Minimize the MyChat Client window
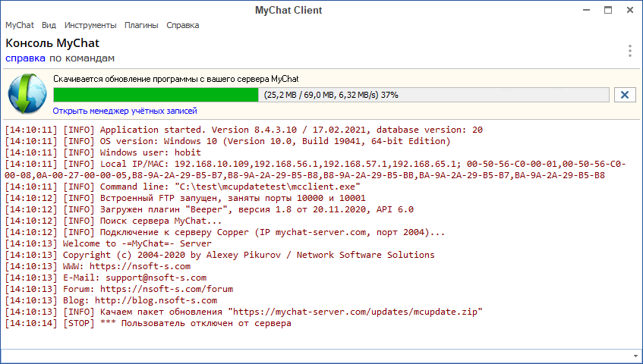 click(x=586, y=10)
